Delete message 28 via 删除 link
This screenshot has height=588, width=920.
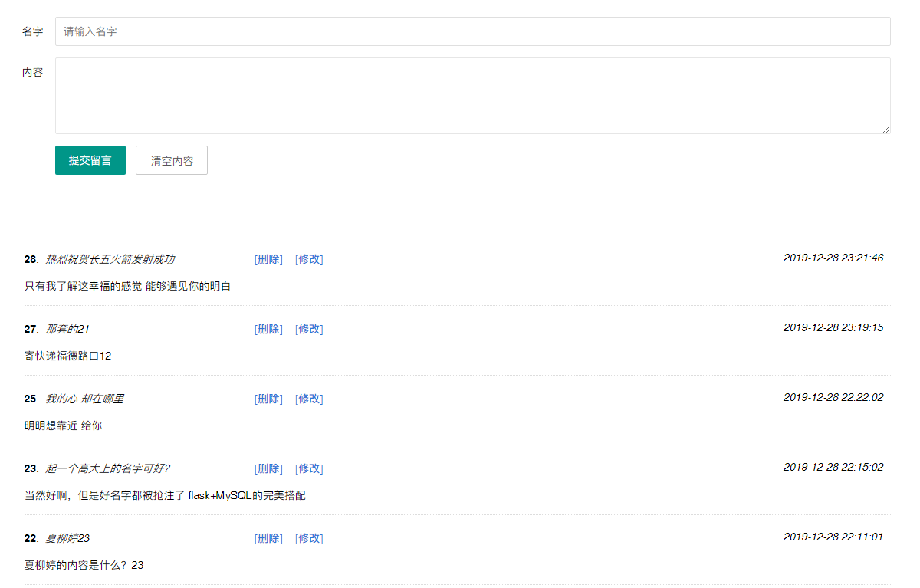(268, 259)
